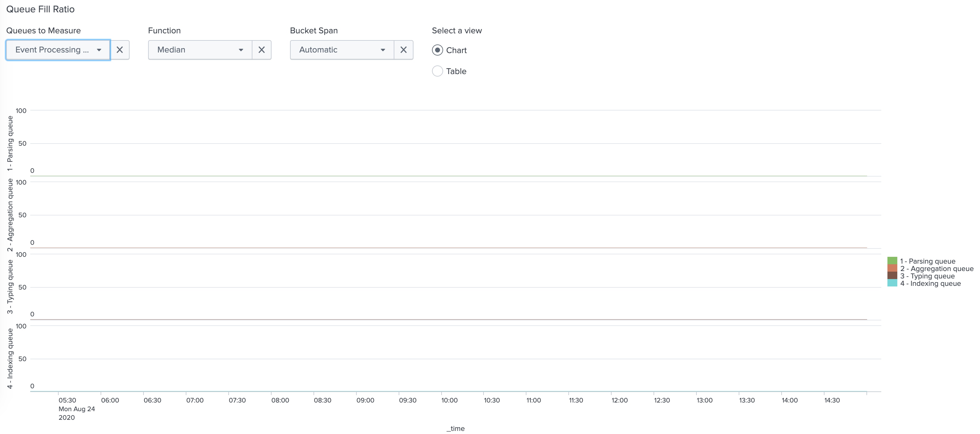Clear the Function Median selection

point(261,50)
